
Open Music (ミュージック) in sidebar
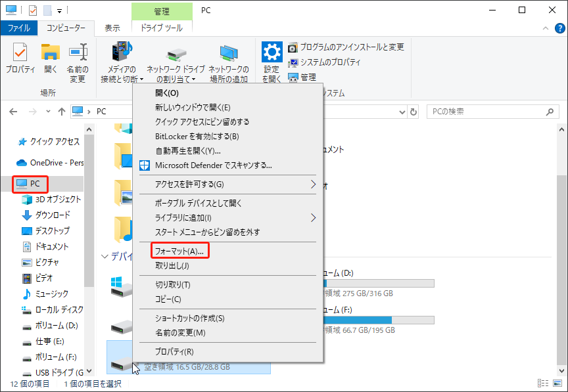click(x=45, y=294)
